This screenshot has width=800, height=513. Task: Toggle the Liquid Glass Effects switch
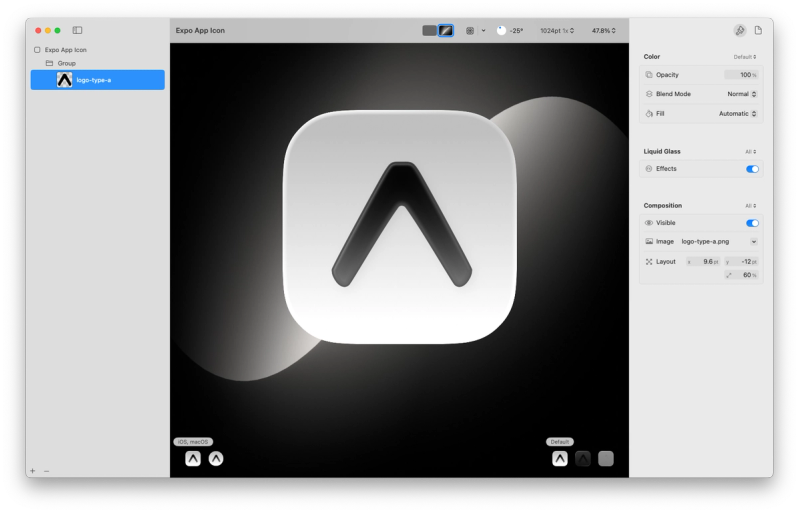(x=752, y=169)
